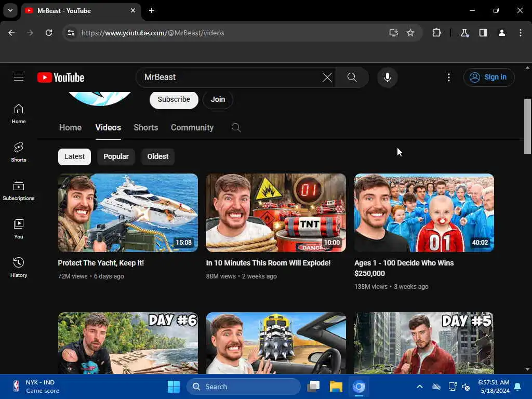The width and height of the screenshot is (532, 399).
Task: Open the DAY #6 island thumbnail
Action: click(128, 343)
